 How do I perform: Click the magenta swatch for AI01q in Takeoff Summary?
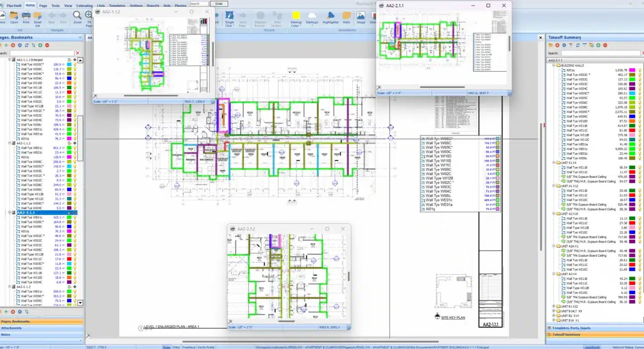coord(632,70)
